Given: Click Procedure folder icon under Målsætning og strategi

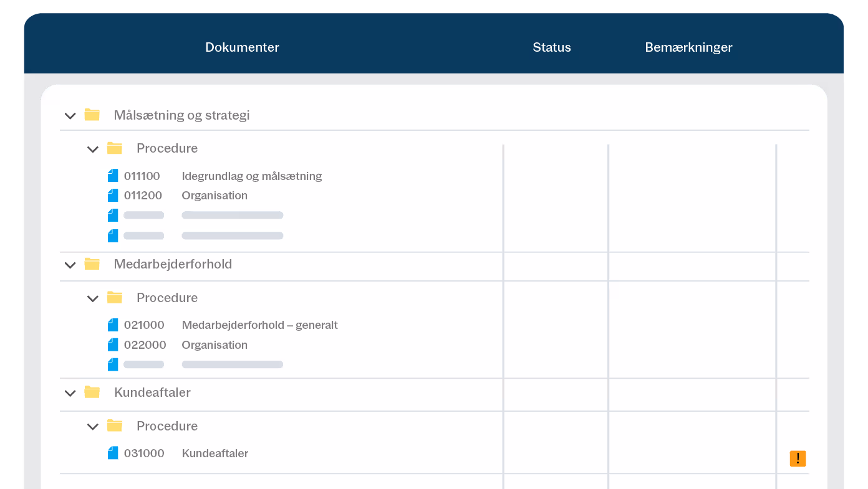Looking at the screenshot, I should point(115,148).
